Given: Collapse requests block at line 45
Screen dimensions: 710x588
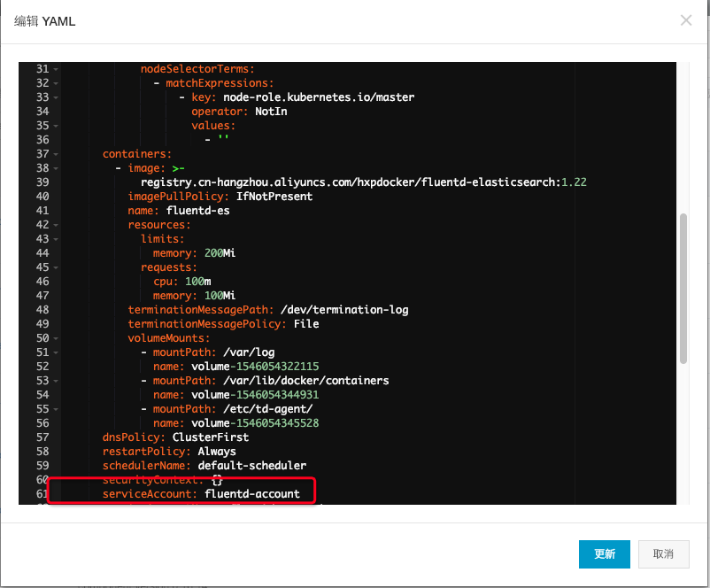Looking at the screenshot, I should [56, 267].
